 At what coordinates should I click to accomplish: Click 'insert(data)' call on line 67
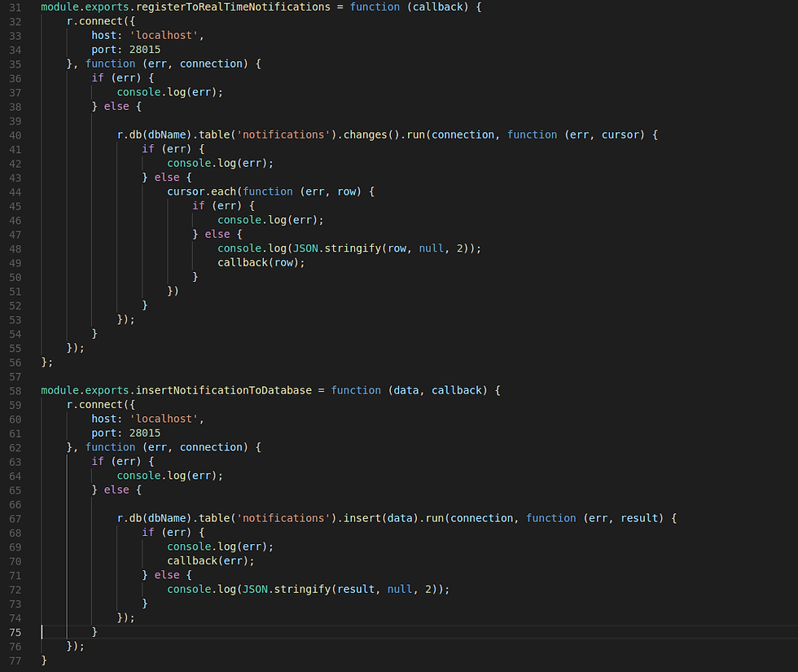(381, 518)
